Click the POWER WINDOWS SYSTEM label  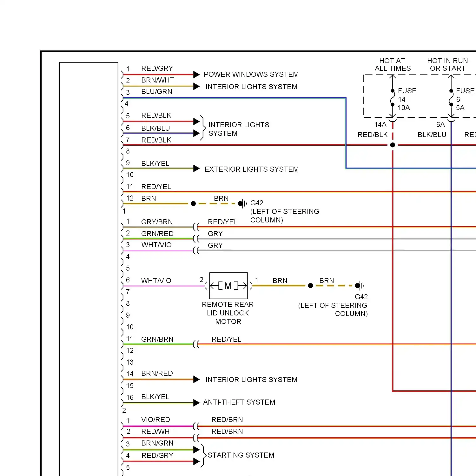(x=251, y=74)
